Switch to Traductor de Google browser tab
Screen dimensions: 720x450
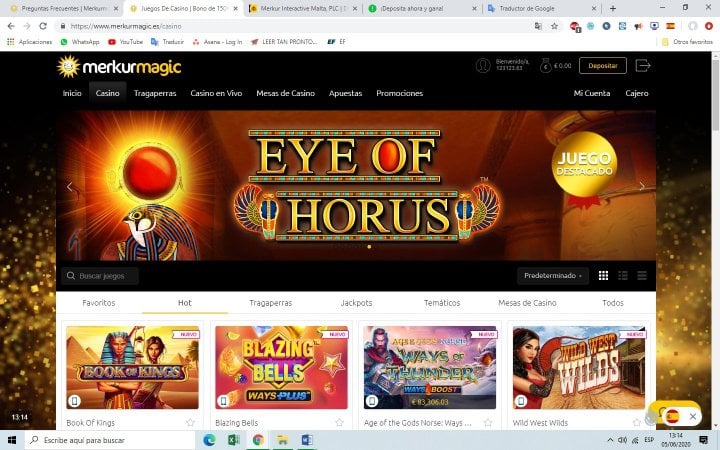click(542, 8)
